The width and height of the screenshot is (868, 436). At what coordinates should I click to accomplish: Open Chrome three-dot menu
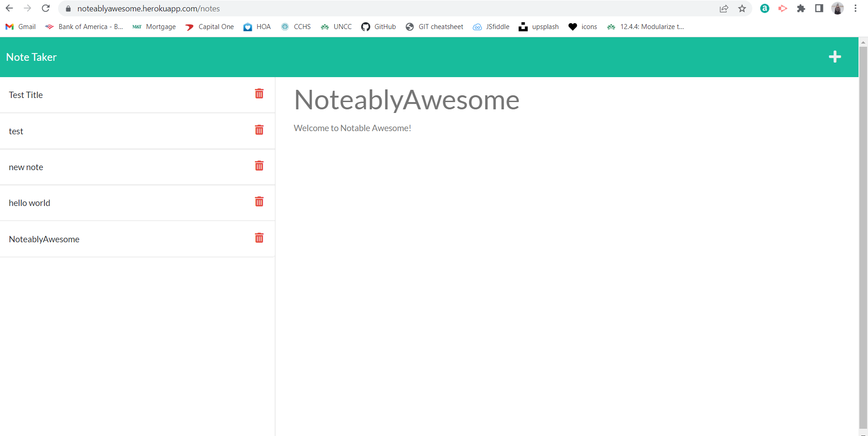coord(855,8)
